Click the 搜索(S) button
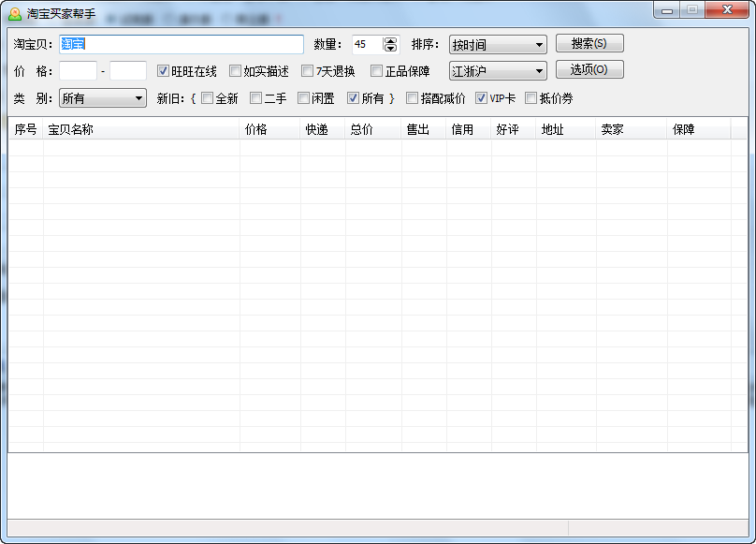 point(589,43)
